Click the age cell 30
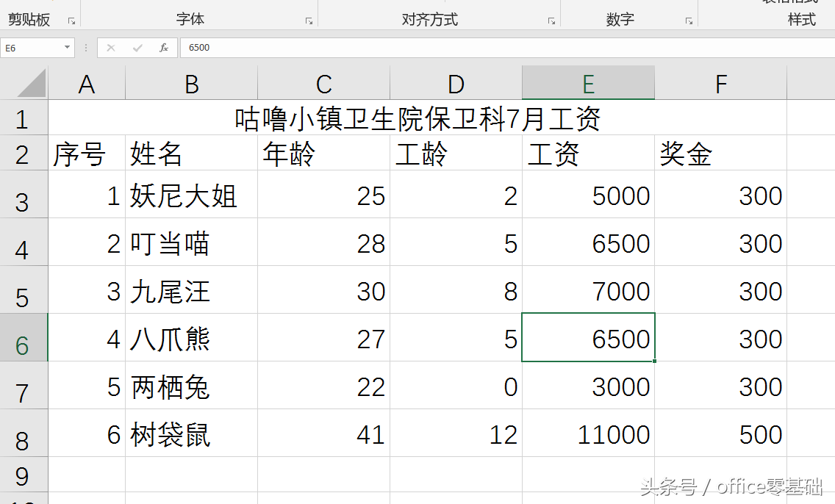The width and height of the screenshot is (835, 504). [323, 289]
